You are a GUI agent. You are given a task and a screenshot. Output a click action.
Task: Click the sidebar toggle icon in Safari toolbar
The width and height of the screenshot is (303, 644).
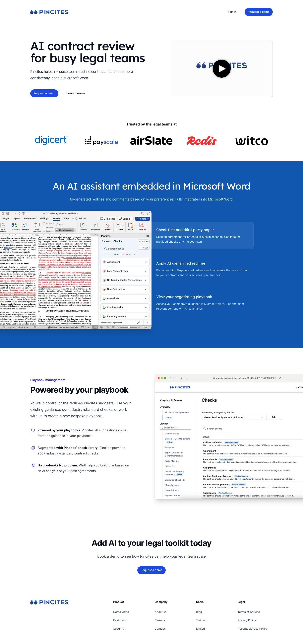tap(172, 378)
